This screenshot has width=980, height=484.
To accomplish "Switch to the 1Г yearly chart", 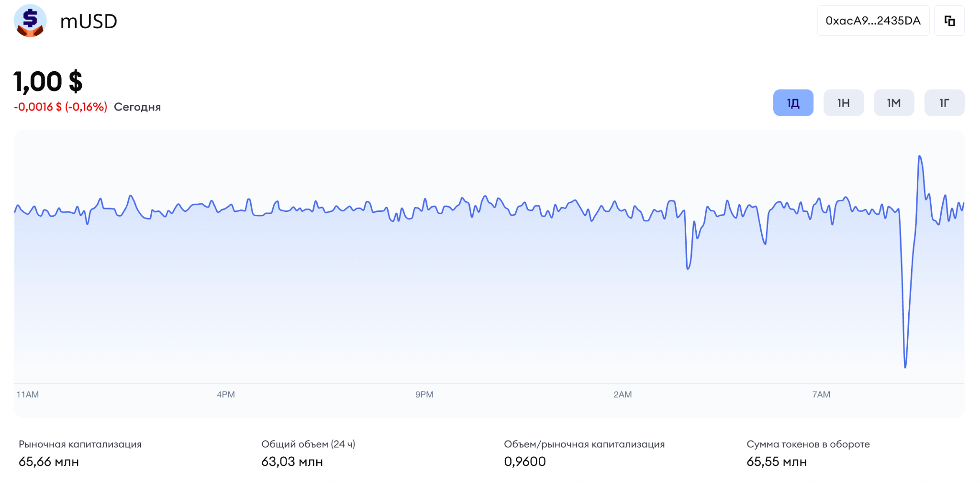I will coord(944,102).
